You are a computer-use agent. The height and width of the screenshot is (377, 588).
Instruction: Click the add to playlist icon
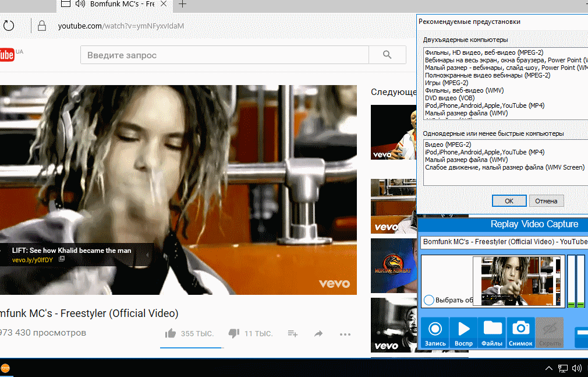[x=293, y=333]
